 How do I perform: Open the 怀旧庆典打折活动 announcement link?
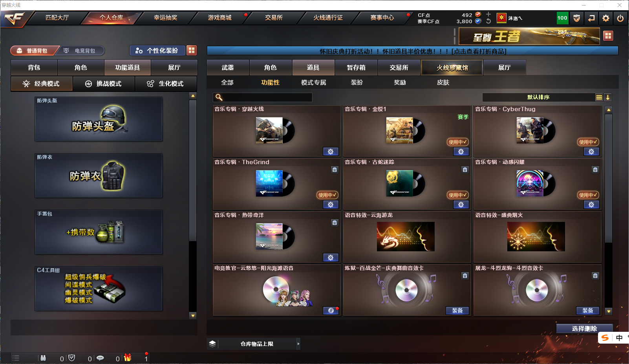pos(413,51)
